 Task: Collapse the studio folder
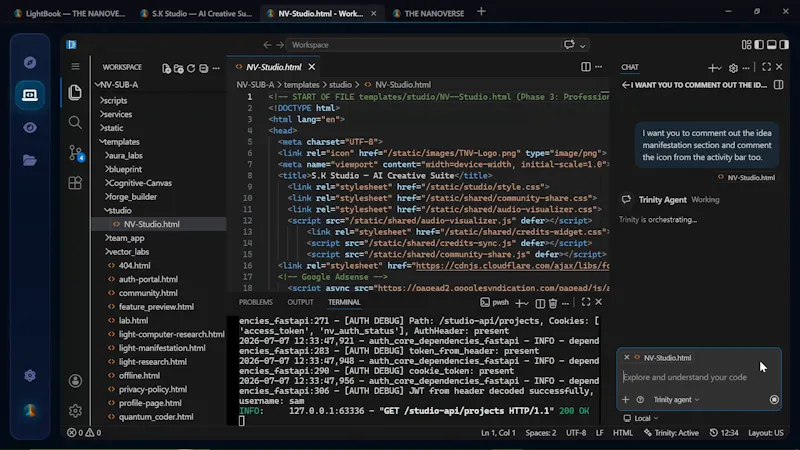[118, 211]
